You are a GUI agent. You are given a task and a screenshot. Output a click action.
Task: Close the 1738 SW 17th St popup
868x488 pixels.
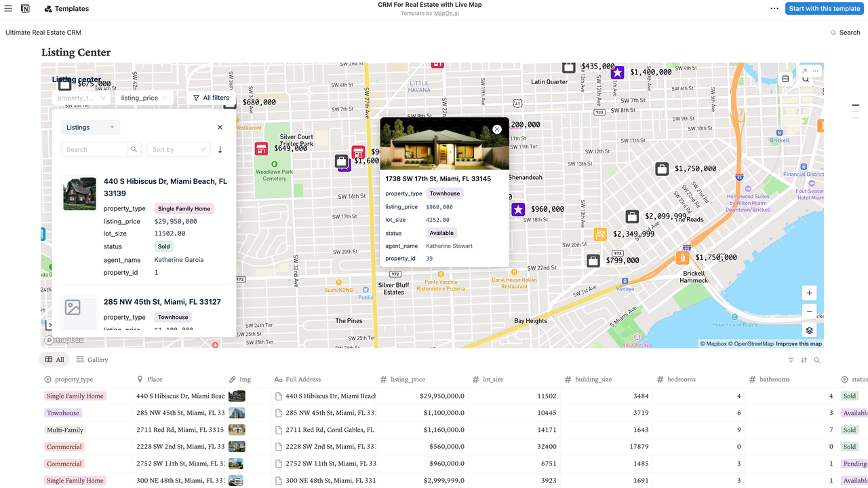click(497, 129)
